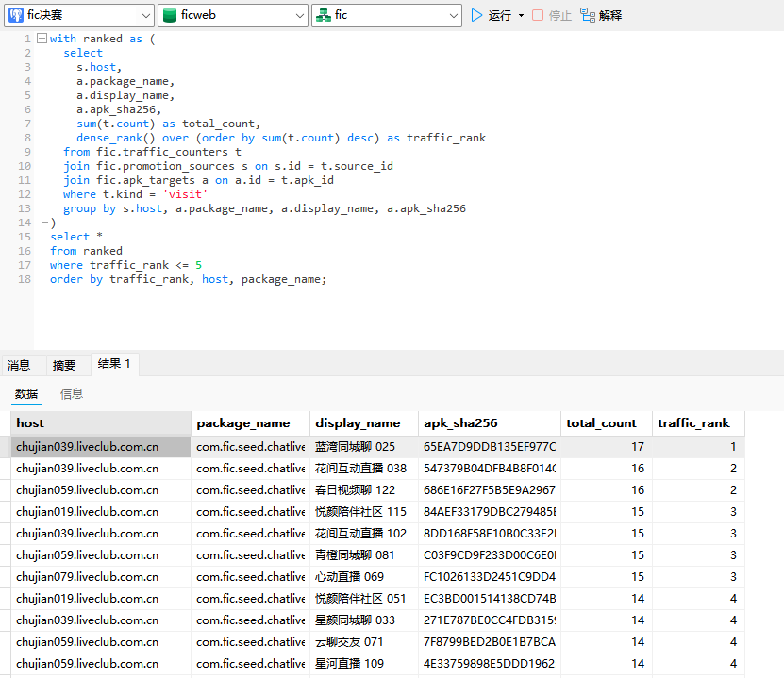Click the number 5 in where clause
Image resolution: width=784 pixels, height=678 pixels.
198,265
